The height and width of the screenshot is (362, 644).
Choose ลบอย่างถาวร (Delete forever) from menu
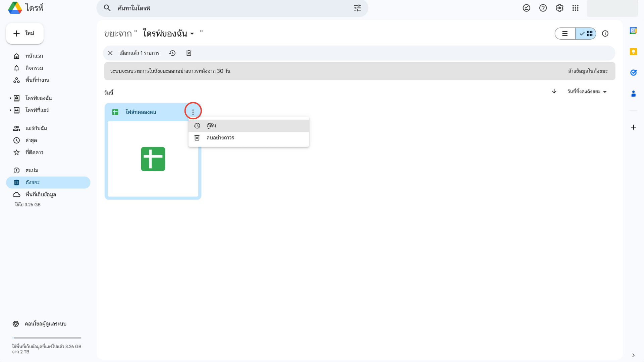pos(249,138)
